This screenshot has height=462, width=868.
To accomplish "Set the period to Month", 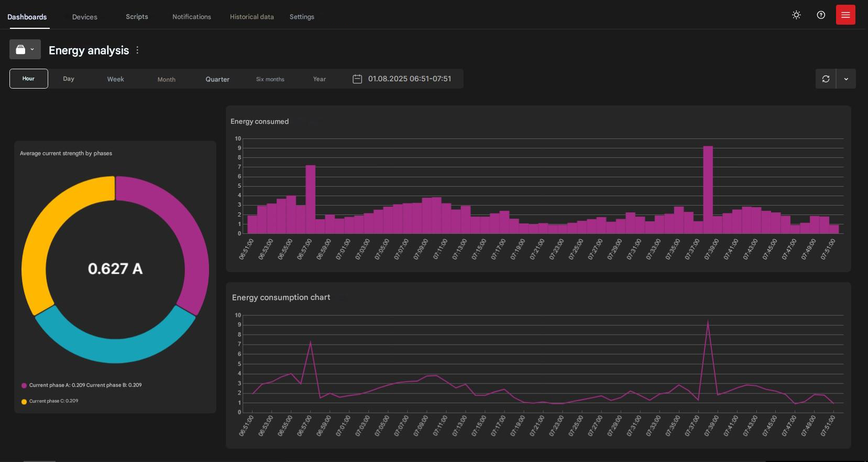I will tap(167, 79).
